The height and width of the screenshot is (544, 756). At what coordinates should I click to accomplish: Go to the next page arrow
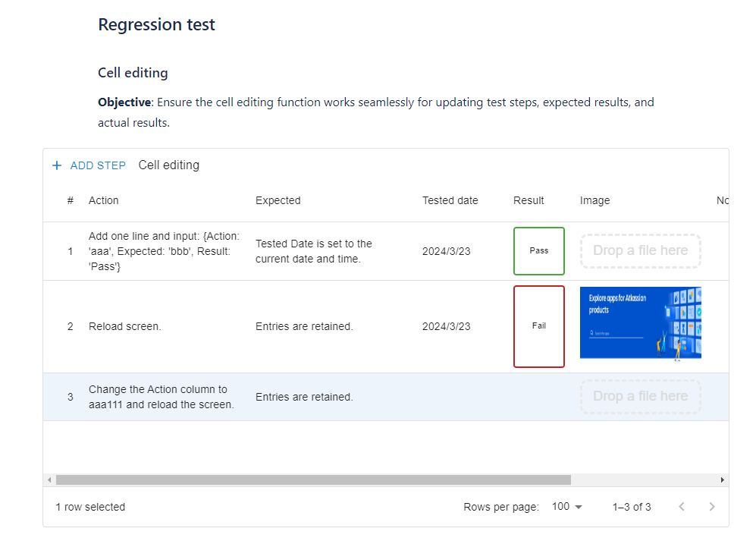pos(711,507)
